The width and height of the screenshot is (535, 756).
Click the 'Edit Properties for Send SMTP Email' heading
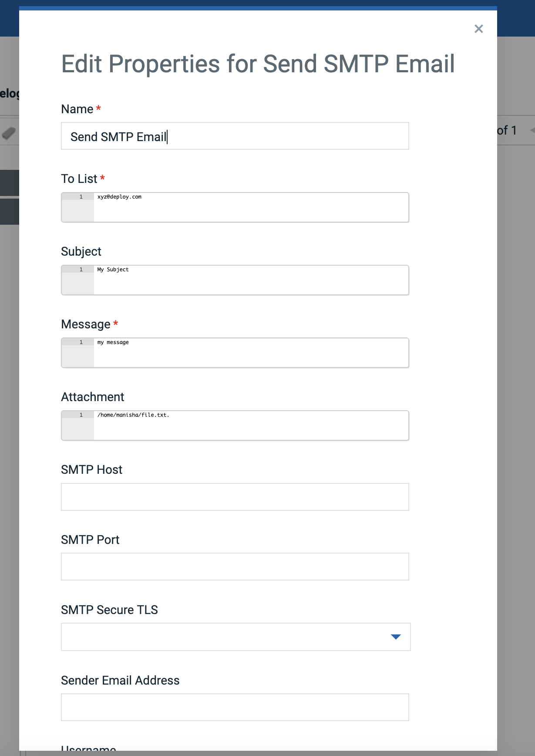(258, 64)
